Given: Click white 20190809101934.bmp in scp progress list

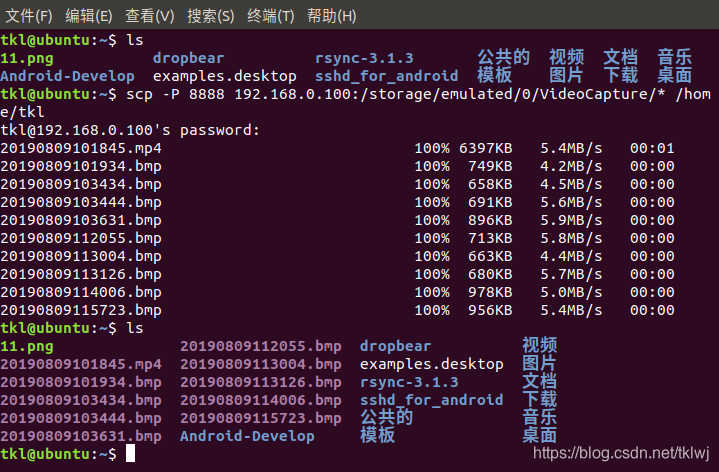Looking at the screenshot, I should [81, 166].
